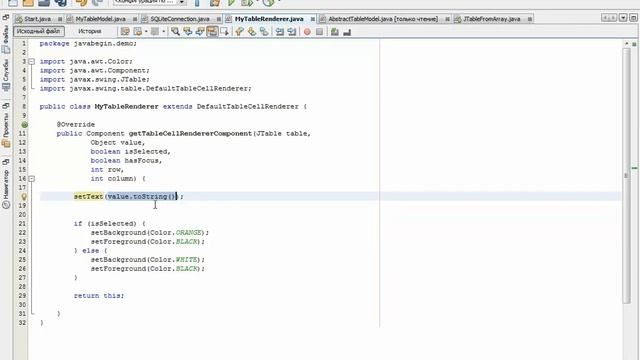Click the greyed-out Forward navigation icon
This screenshot has width=640, height=360.
pos(155,31)
